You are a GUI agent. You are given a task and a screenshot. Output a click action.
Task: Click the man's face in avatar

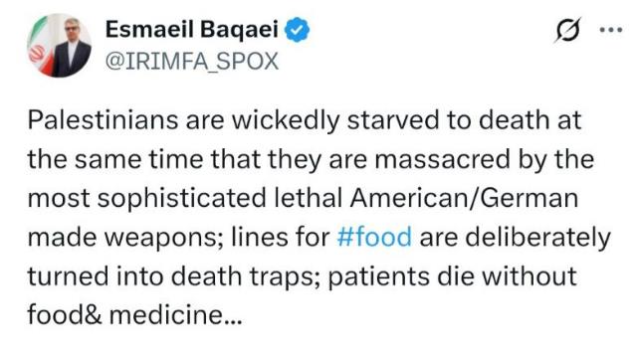tap(72, 29)
